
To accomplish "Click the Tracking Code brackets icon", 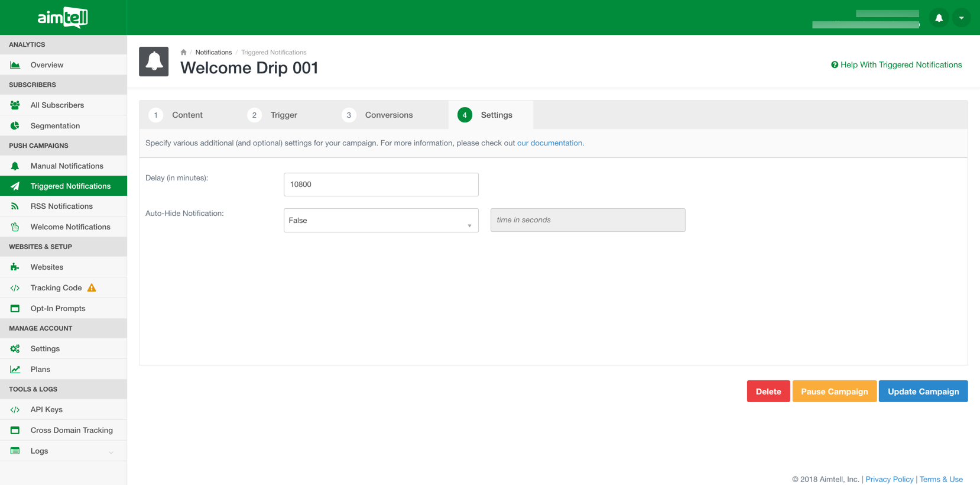I will click(15, 288).
